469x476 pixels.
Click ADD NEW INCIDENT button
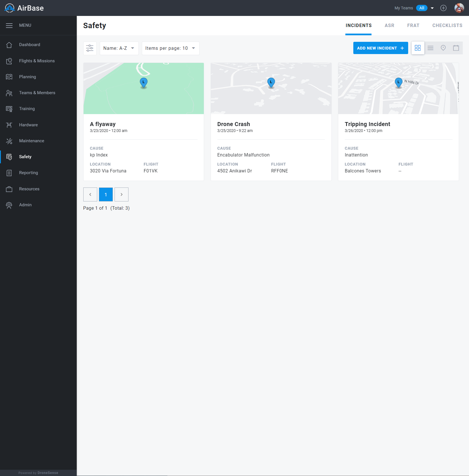(381, 48)
